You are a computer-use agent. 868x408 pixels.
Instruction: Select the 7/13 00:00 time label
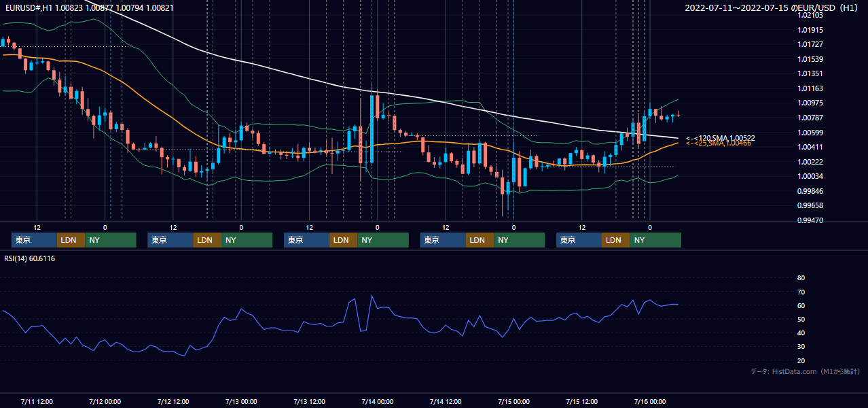241,401
